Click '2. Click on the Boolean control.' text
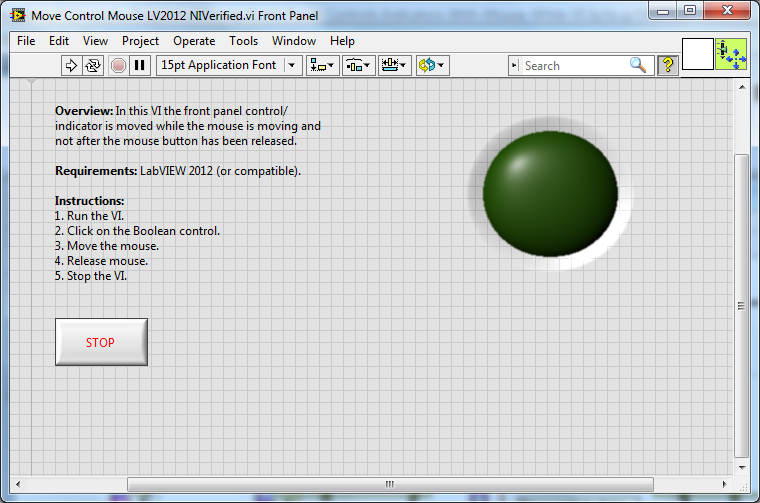Viewport: 760px width, 503px height. [137, 231]
